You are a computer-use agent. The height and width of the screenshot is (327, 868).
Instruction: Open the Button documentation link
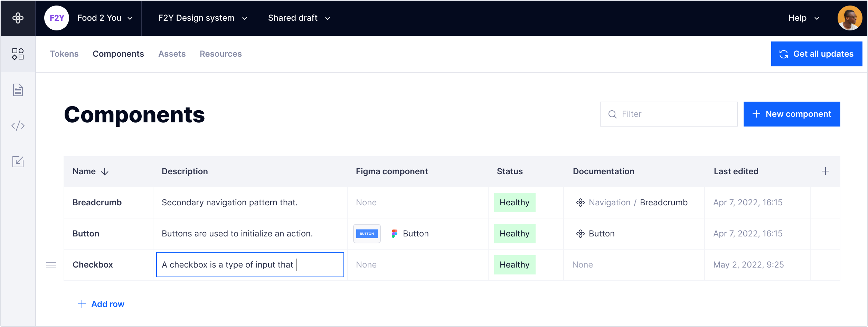coord(595,234)
